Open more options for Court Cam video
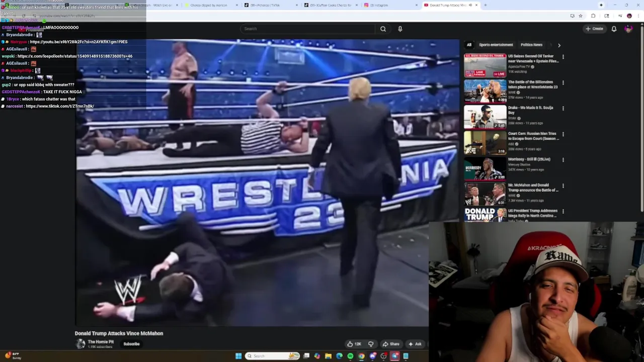 [563, 134]
